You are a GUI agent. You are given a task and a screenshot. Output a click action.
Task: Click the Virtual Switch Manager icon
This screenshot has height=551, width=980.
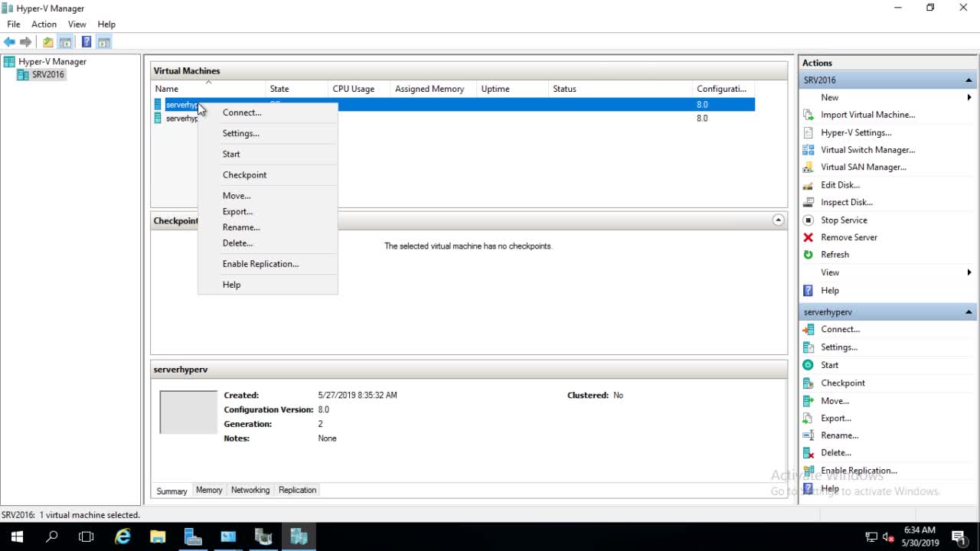808,150
